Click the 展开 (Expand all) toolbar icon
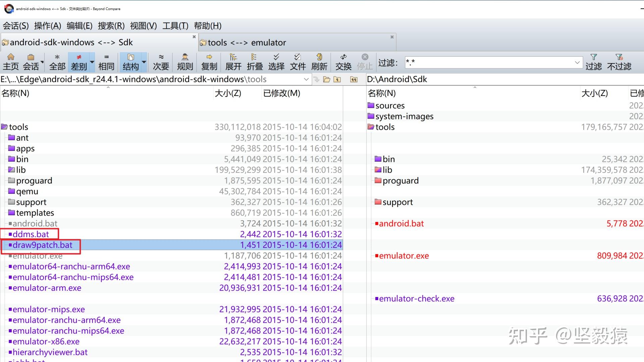This screenshot has width=644, height=362. coord(233,62)
